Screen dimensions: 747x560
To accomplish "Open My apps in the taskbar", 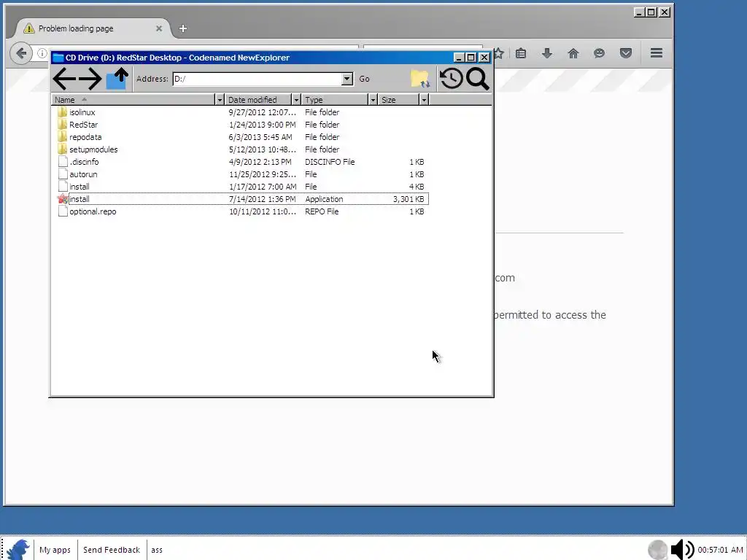I will coord(55,550).
